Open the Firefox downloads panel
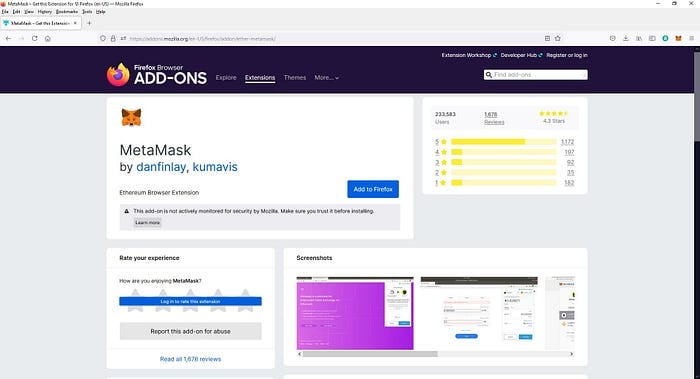 (625, 38)
